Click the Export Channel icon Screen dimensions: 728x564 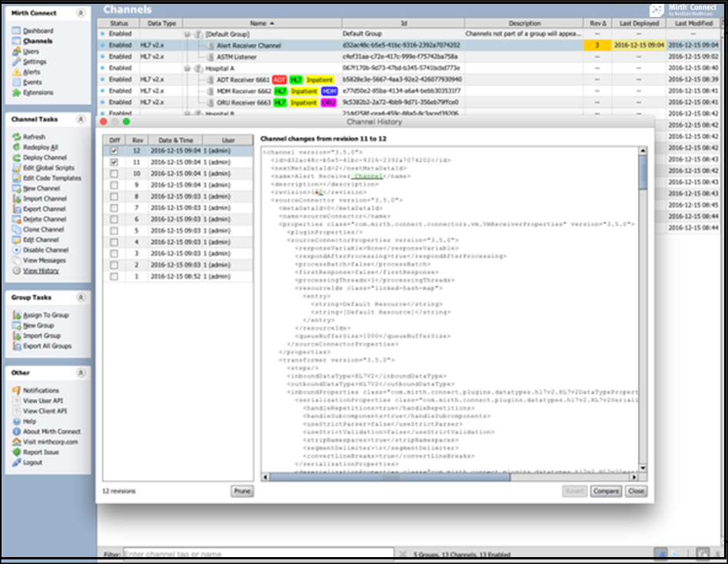pos(16,209)
